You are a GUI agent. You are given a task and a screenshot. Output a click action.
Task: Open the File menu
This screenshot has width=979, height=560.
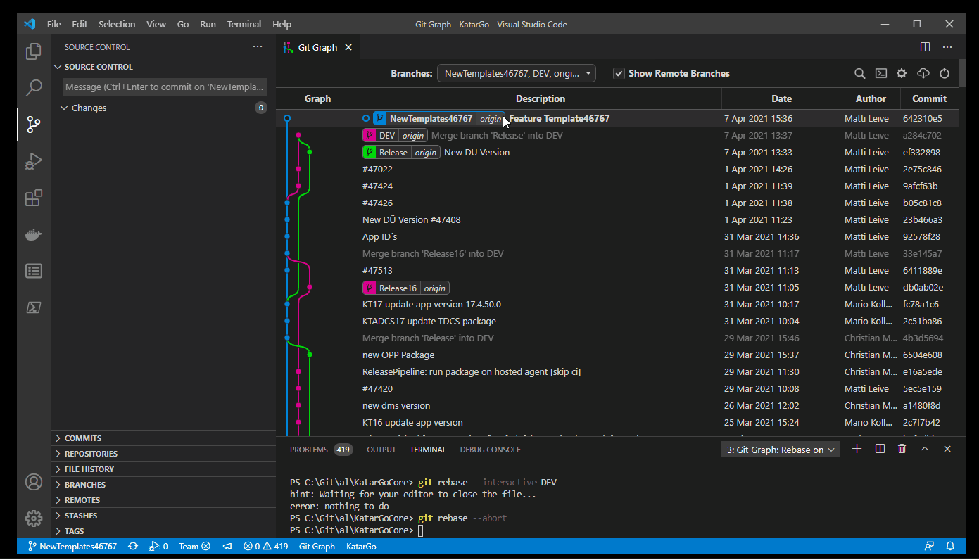53,24
